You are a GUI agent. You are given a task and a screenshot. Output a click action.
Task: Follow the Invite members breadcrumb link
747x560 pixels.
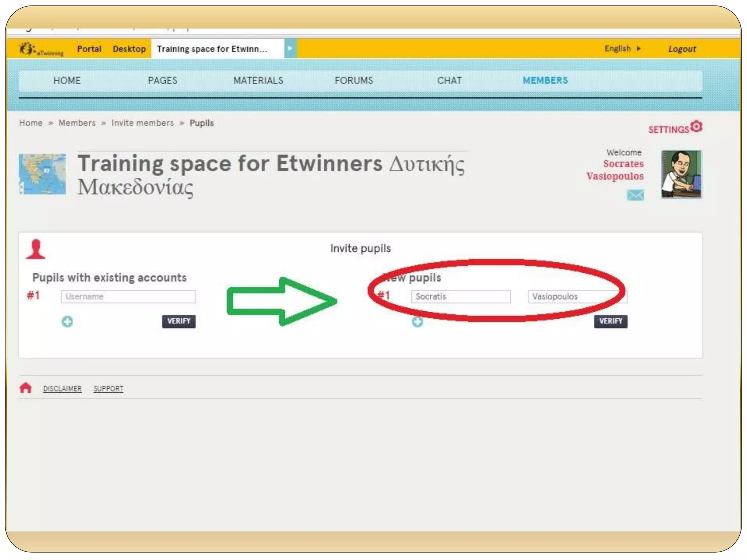pyautogui.click(x=143, y=123)
